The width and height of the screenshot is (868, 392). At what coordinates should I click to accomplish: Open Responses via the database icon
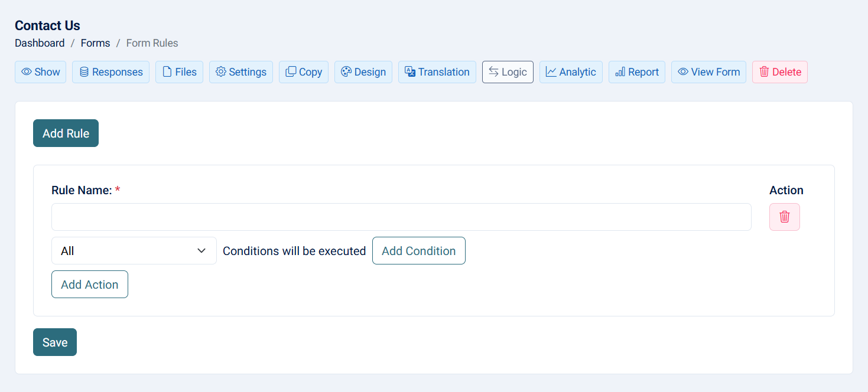click(x=110, y=72)
